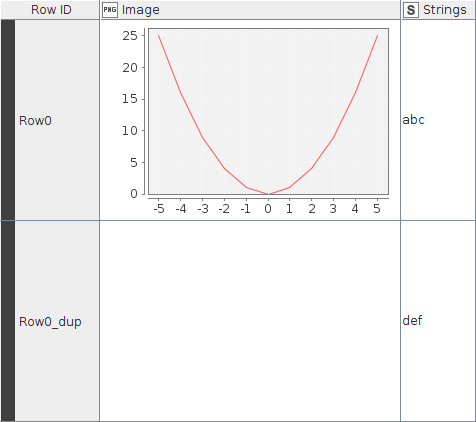Click the 15 label on plot y-axis

[130, 99]
